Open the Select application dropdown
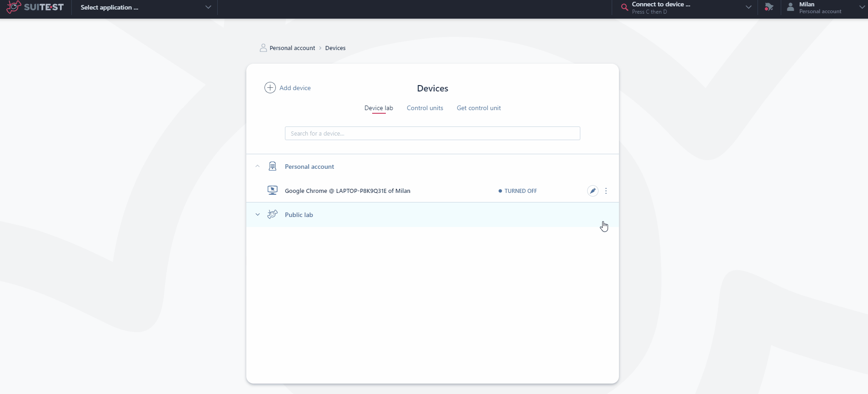The height and width of the screenshot is (394, 868). pos(145,7)
